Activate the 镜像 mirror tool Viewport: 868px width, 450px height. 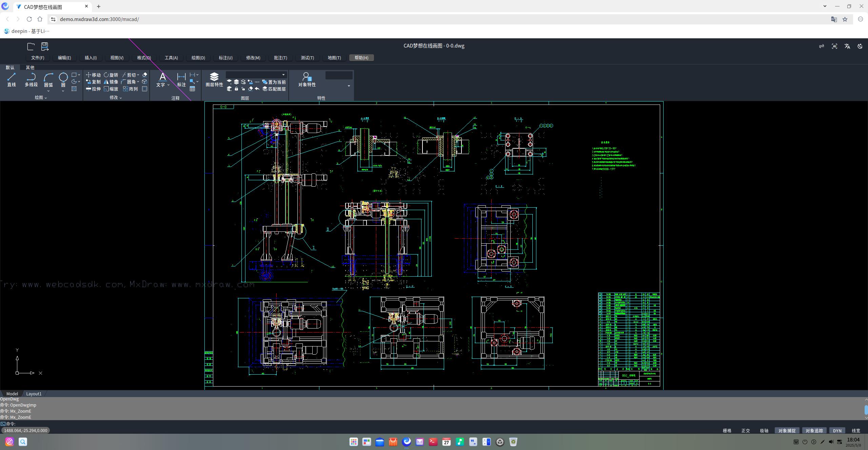click(x=111, y=82)
